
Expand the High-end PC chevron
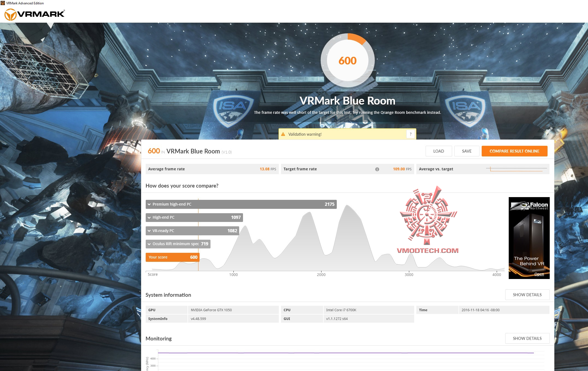point(149,218)
